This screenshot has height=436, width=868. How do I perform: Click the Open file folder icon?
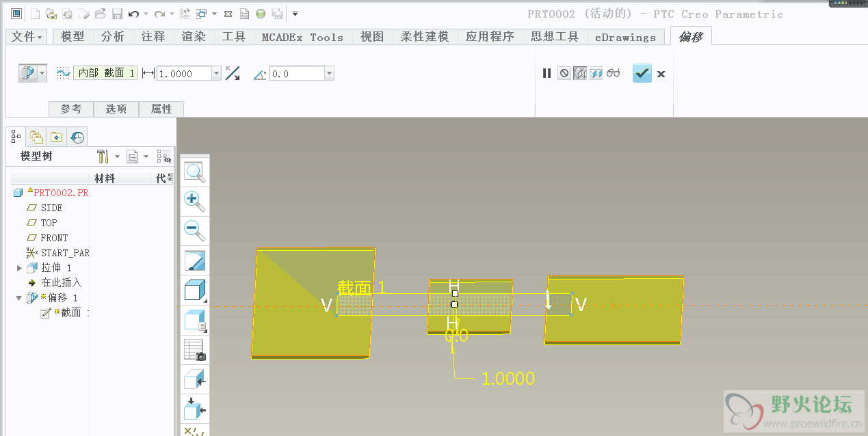point(101,14)
